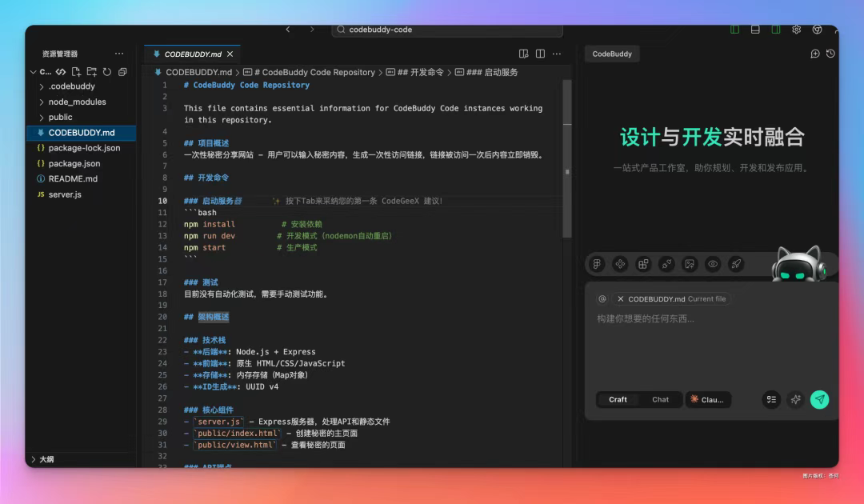The image size is (864, 504).
Task: Open the chat history clock icon
Action: 830,54
